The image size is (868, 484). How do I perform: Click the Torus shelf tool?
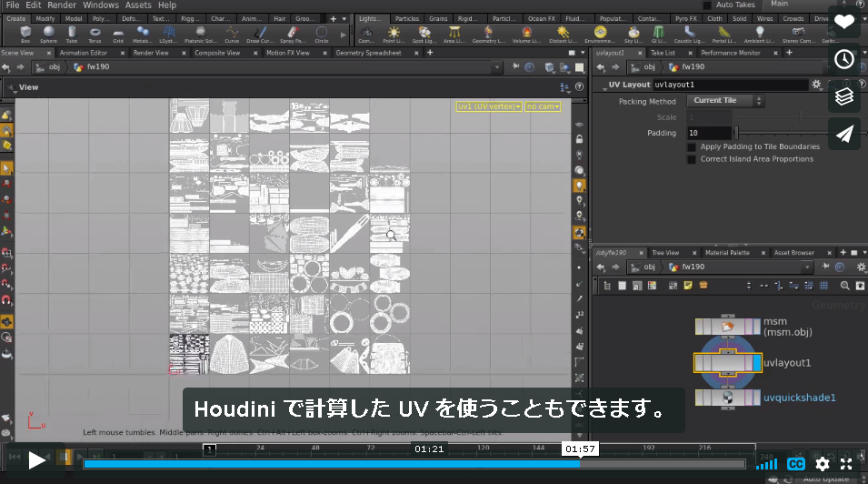click(x=95, y=34)
